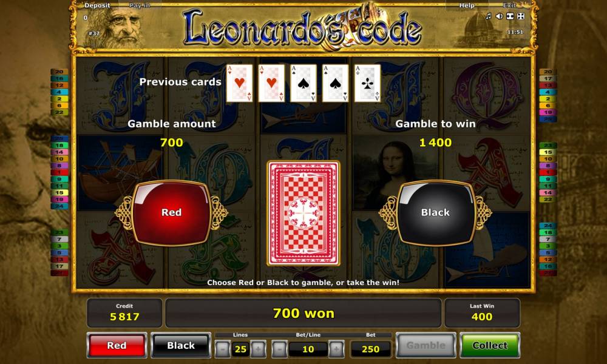
Task: Select the small Black button in bottom bar
Action: [181, 345]
